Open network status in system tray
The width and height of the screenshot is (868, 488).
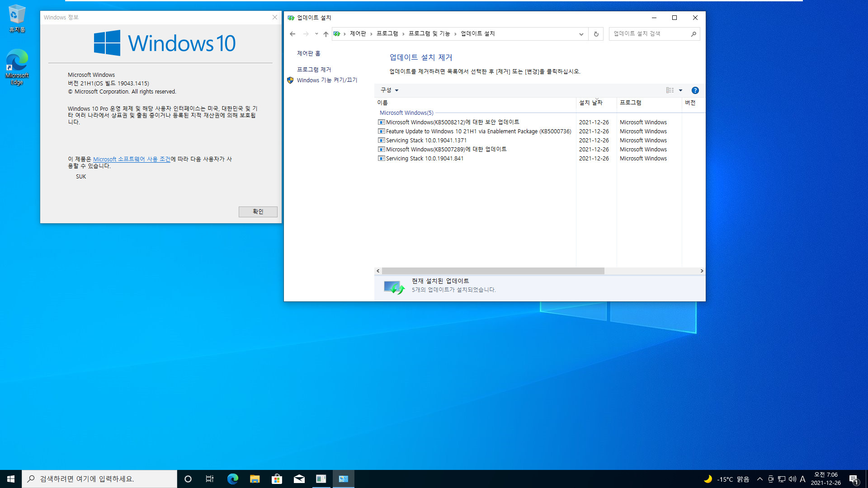coord(782,479)
